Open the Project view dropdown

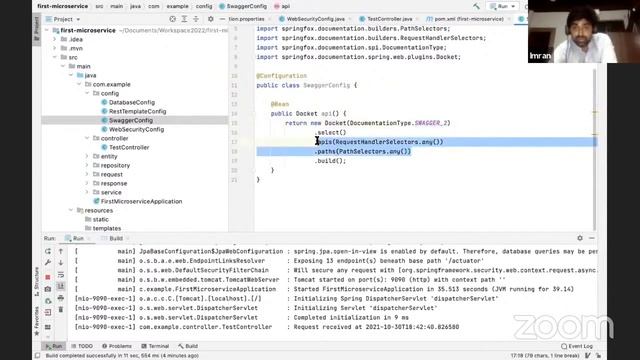[x=63, y=19]
